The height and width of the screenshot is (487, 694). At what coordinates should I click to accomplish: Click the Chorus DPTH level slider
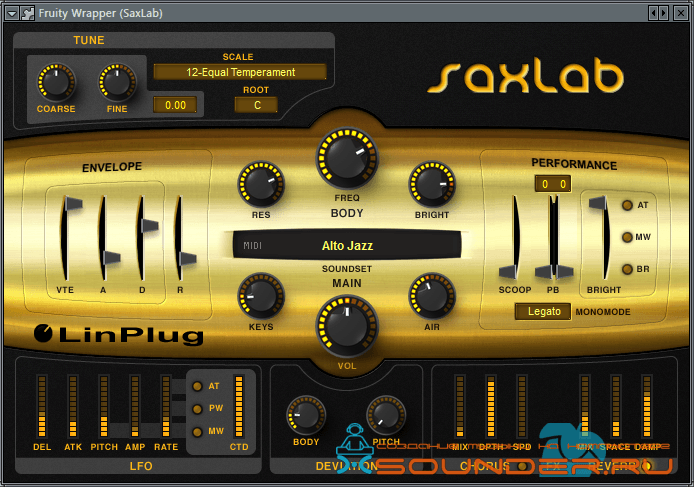pyautogui.click(x=491, y=406)
